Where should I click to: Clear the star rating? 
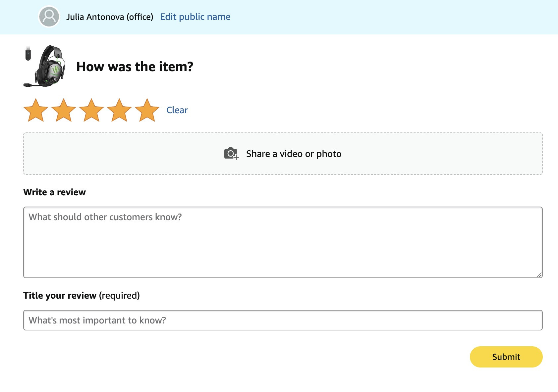[x=177, y=110]
